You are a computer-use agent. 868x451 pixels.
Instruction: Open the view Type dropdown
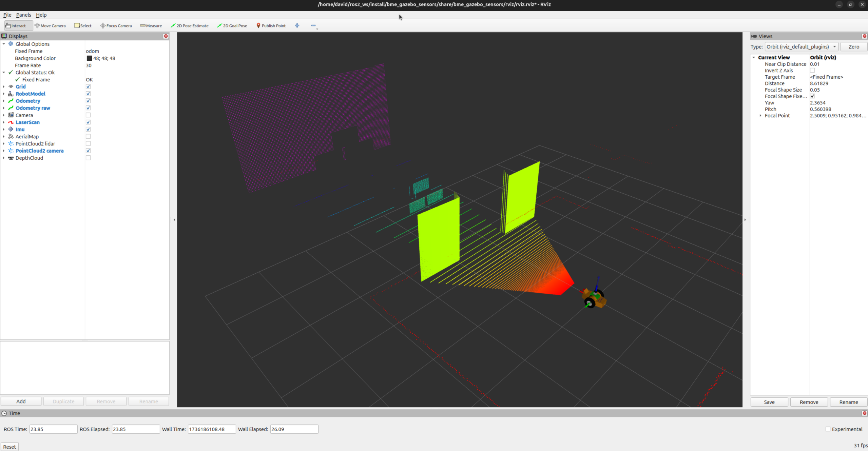tap(801, 47)
